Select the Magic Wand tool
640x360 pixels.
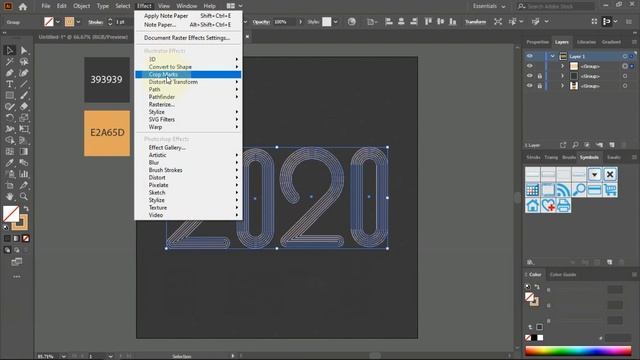(9, 62)
